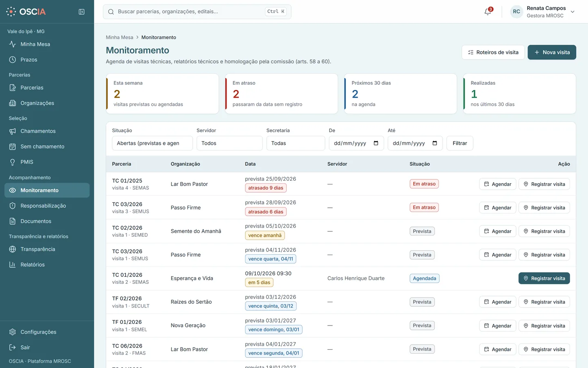The height and width of the screenshot is (368, 588).
Task: Open the calendar picker in the Até field
Action: (434, 143)
